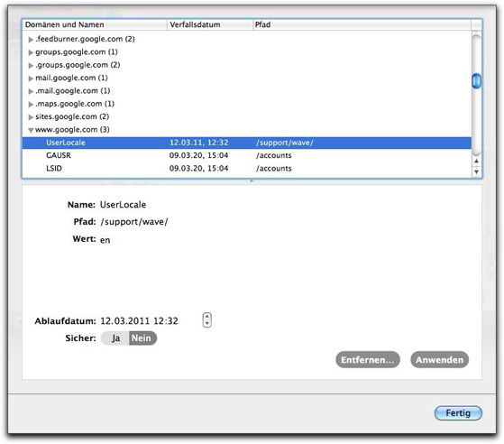Set Sicher to Ja
Viewport: 504px width, 444px height.
tap(115, 338)
